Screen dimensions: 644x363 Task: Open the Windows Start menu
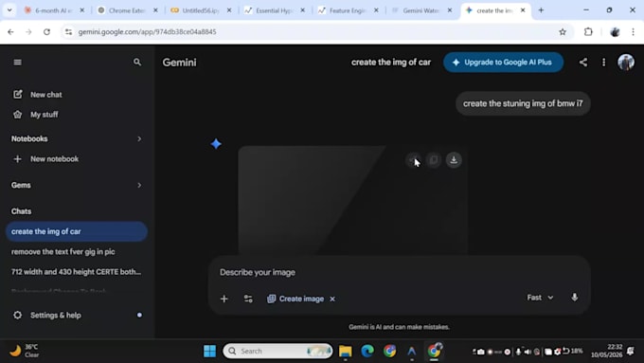point(210,351)
